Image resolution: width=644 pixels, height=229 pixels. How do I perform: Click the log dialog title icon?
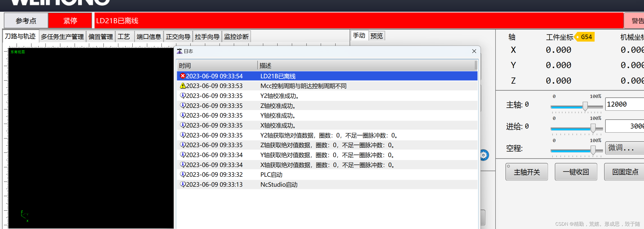[x=179, y=51]
